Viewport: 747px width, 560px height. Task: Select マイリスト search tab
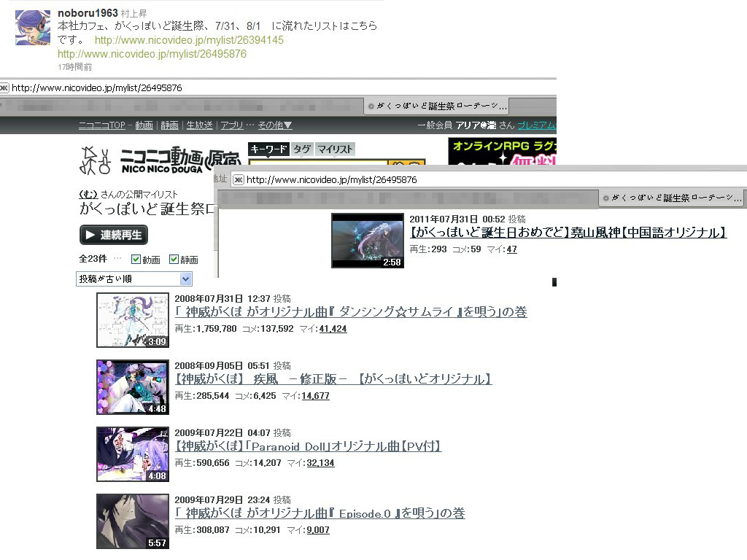pos(334,149)
